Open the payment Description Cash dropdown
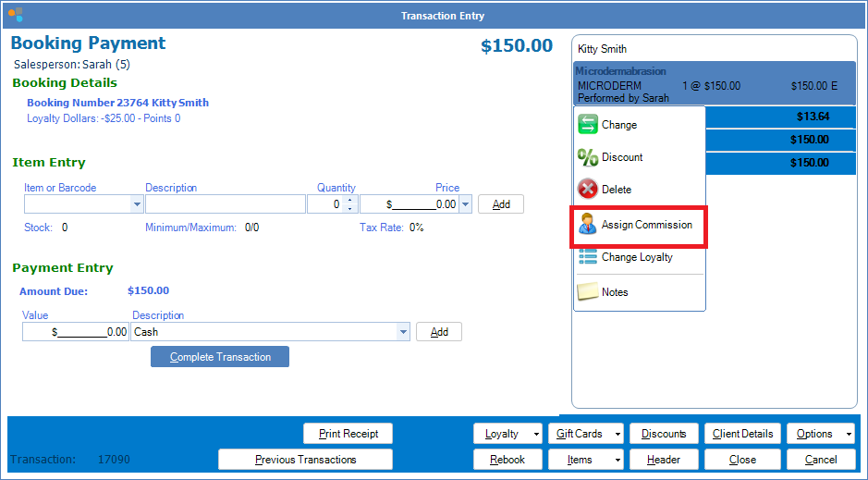Screen dimensions: 868x480 [402, 332]
